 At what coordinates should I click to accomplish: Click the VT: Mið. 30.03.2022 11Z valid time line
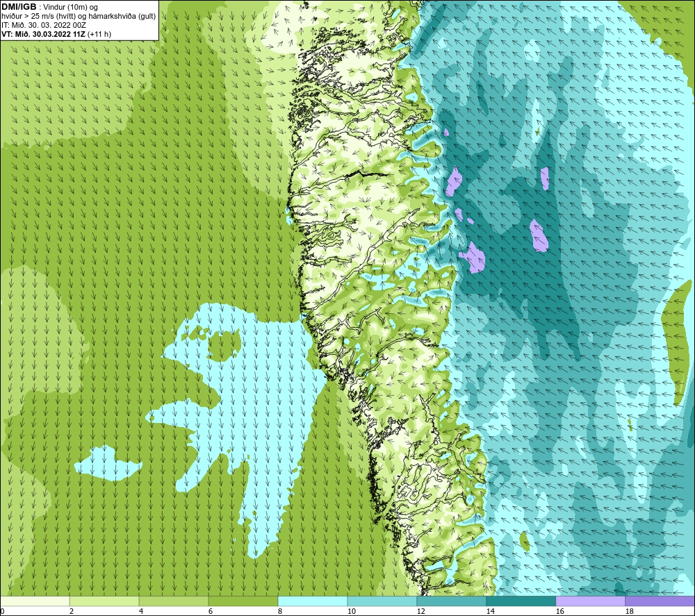click(56, 34)
